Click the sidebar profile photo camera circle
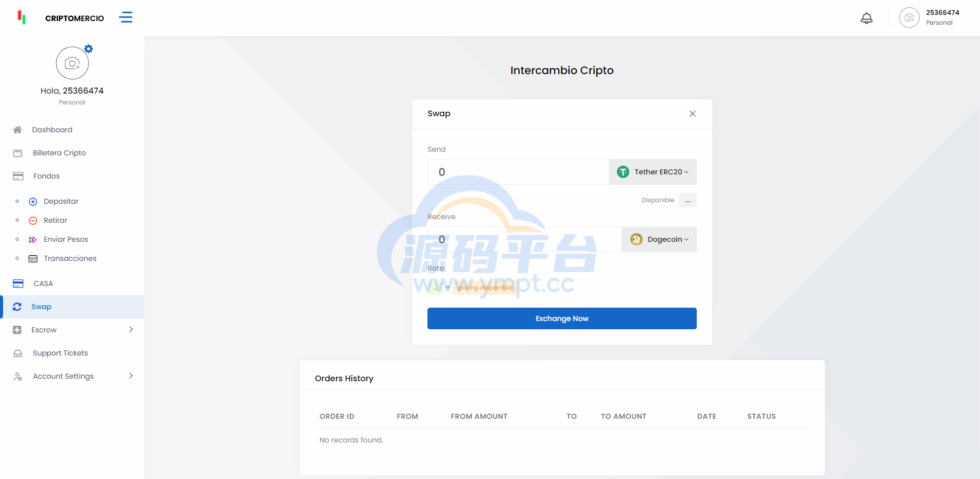 tap(72, 63)
